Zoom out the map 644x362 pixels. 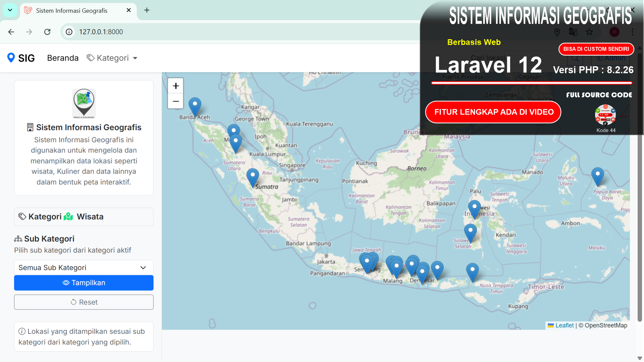(x=176, y=101)
